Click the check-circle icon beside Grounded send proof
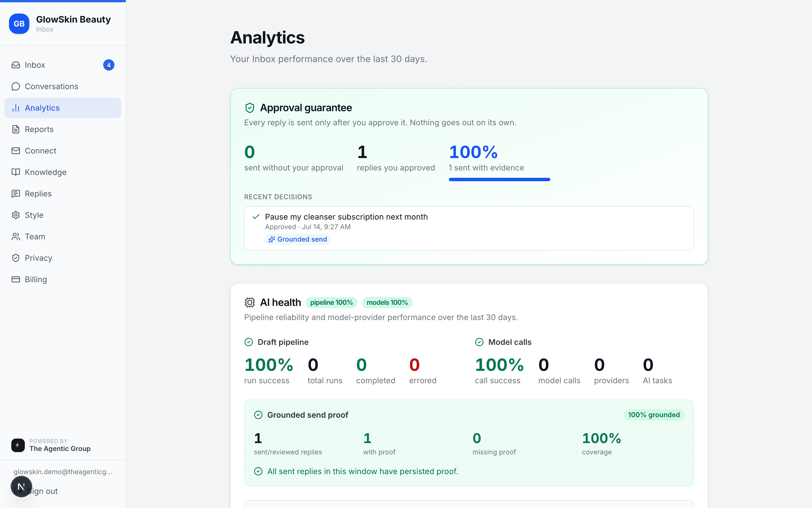Image resolution: width=812 pixels, height=508 pixels. coord(258,415)
